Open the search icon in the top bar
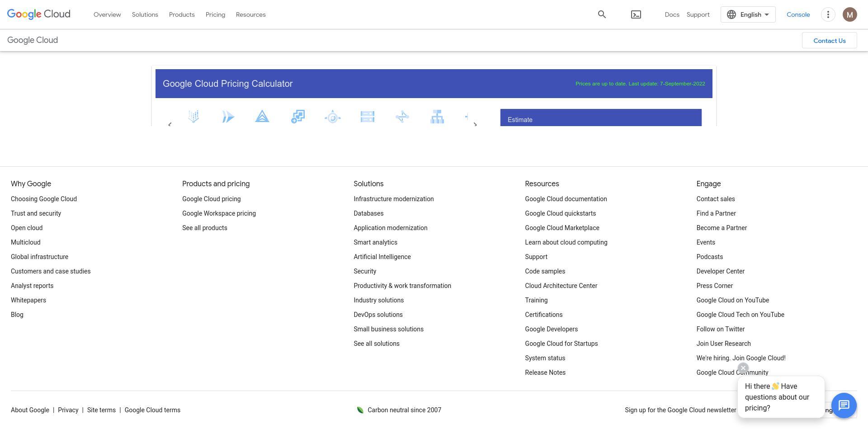The image size is (868, 429). tap(602, 14)
